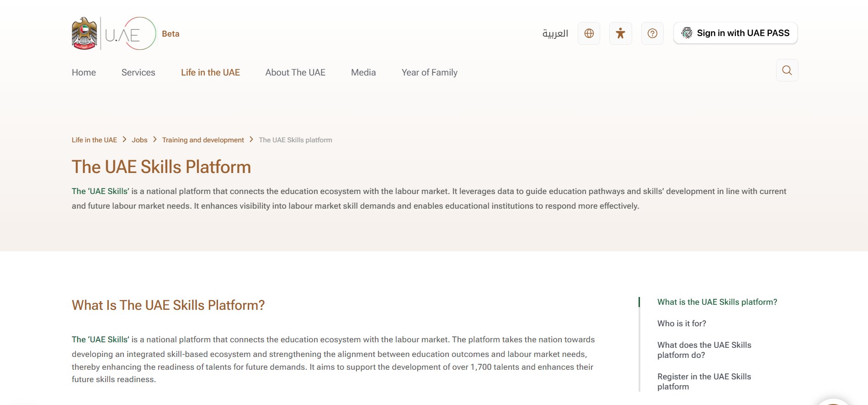Open the accessibility options icon

620,33
